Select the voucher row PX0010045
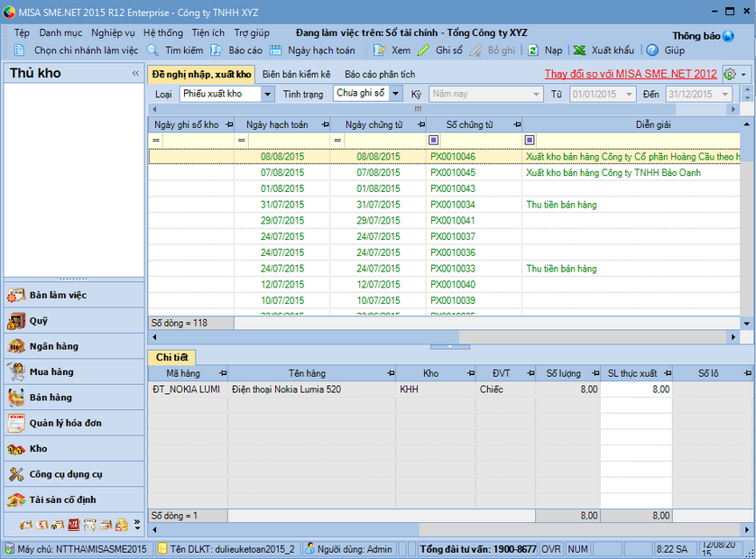 pyautogui.click(x=444, y=172)
